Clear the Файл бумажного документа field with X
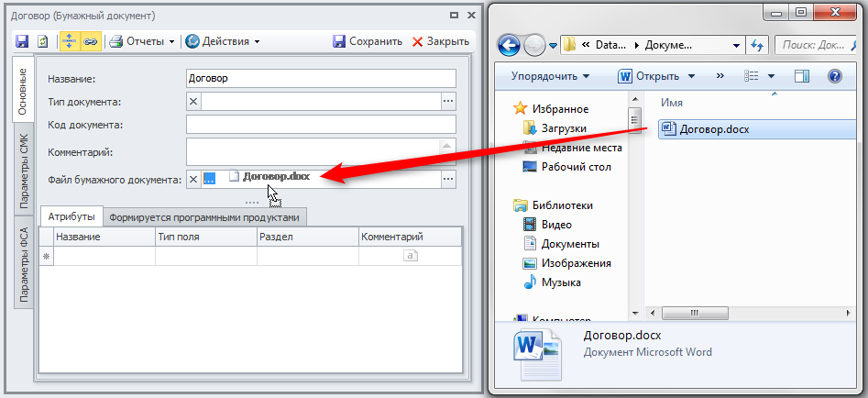This screenshot has height=398, width=868. coord(193,180)
